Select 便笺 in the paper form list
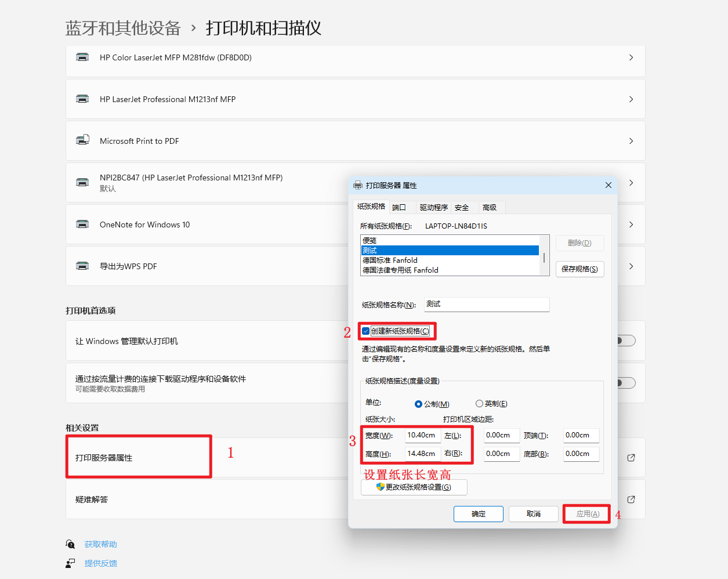The height and width of the screenshot is (579, 728). tap(450, 240)
